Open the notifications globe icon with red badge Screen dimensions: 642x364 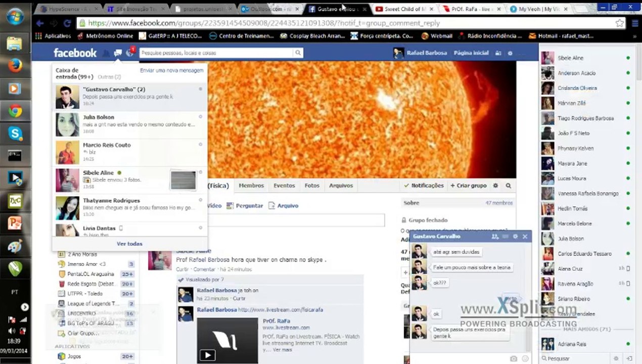click(x=130, y=53)
